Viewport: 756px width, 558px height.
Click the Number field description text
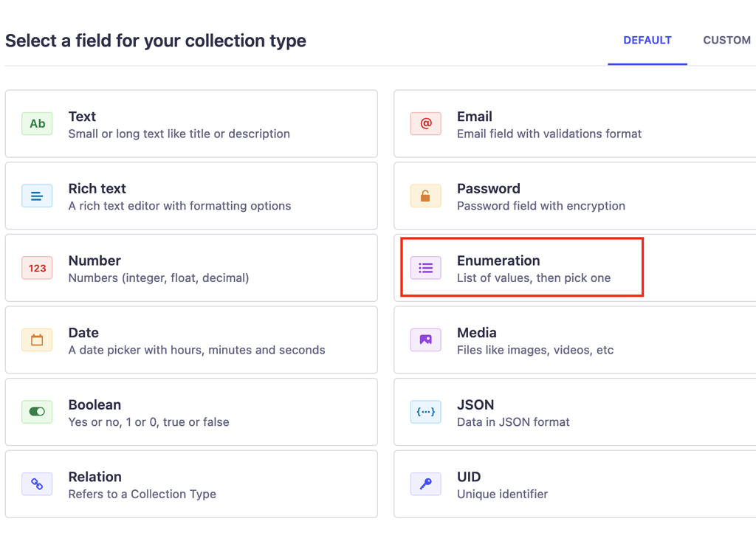[x=159, y=278]
